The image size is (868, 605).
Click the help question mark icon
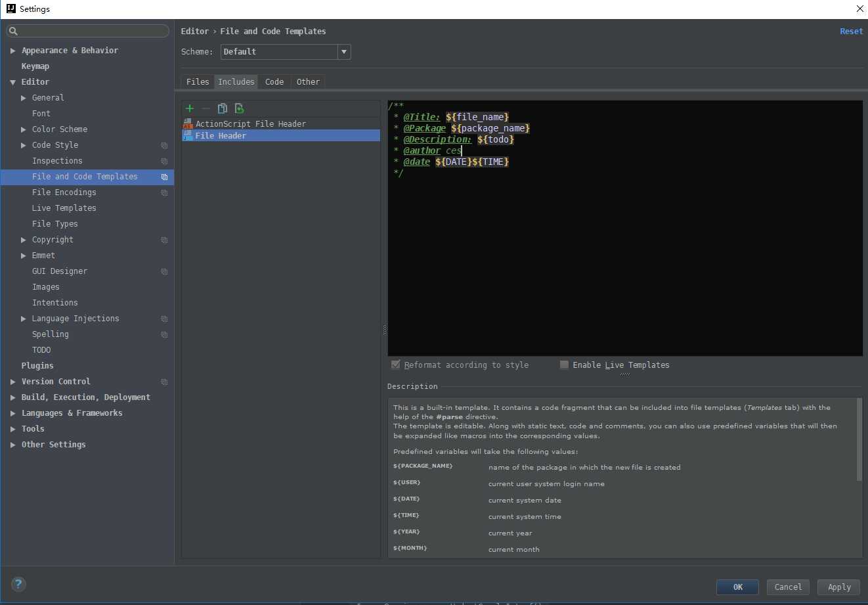tap(18, 583)
